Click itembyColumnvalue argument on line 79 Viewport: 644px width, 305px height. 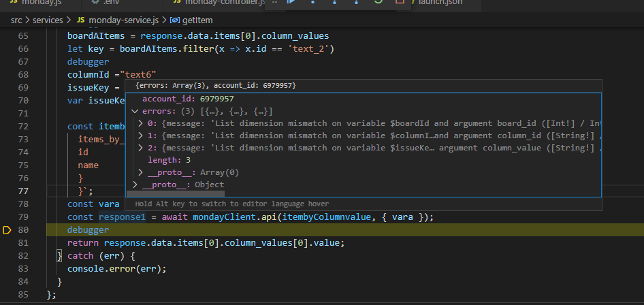[x=325, y=217]
